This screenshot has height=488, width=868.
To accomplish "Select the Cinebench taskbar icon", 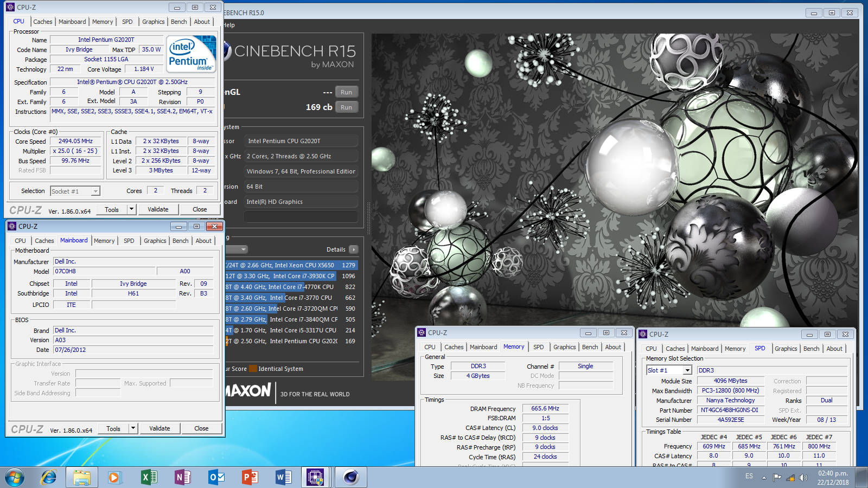I will (351, 477).
